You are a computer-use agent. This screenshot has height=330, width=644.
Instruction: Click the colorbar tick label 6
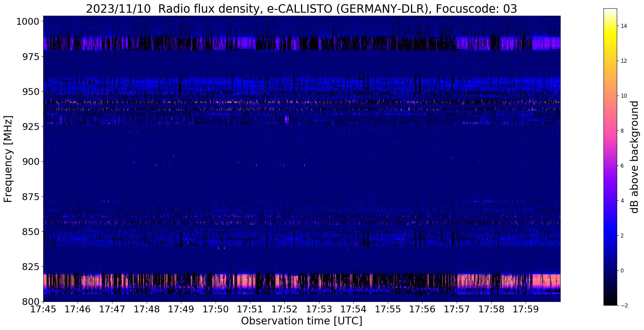[x=622, y=166]
